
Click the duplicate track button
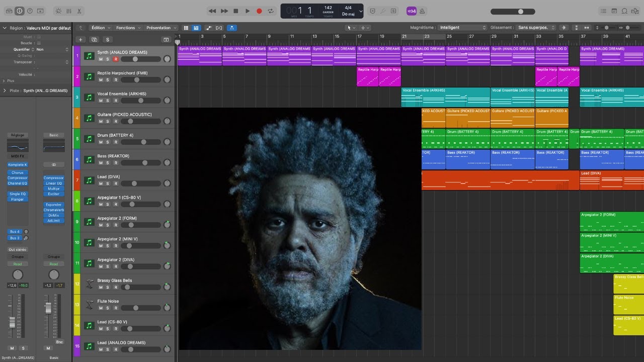tap(94, 40)
